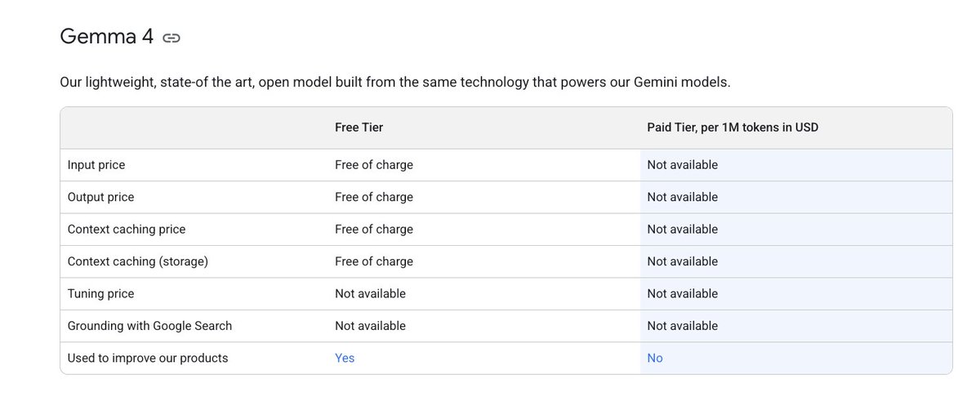Click Context caching storage "Free of charge" cell

click(x=374, y=261)
